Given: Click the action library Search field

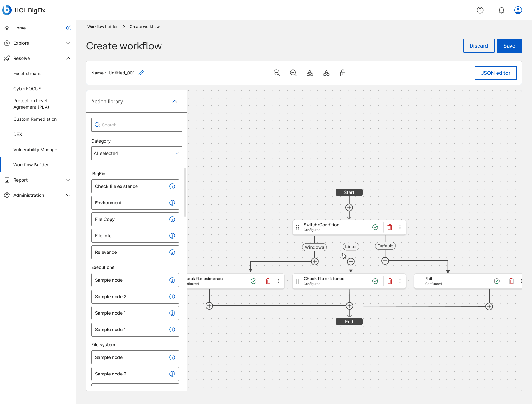Looking at the screenshot, I should click(137, 125).
